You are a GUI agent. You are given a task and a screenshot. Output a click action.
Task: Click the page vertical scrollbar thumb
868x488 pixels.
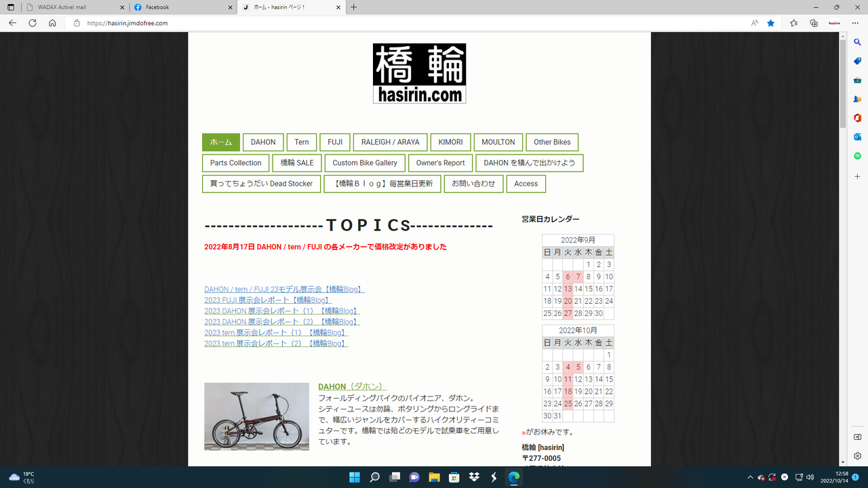[843, 83]
